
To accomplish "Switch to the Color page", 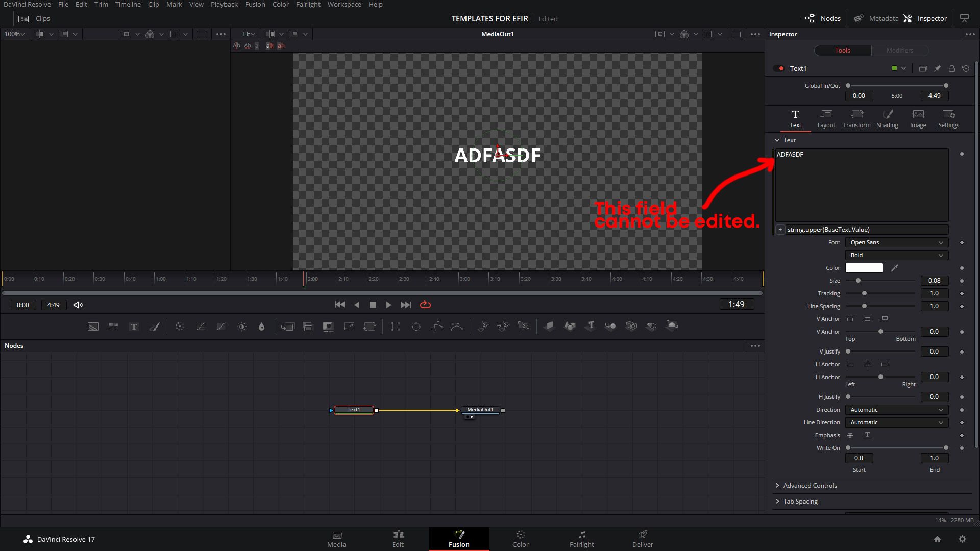I will [521, 539].
